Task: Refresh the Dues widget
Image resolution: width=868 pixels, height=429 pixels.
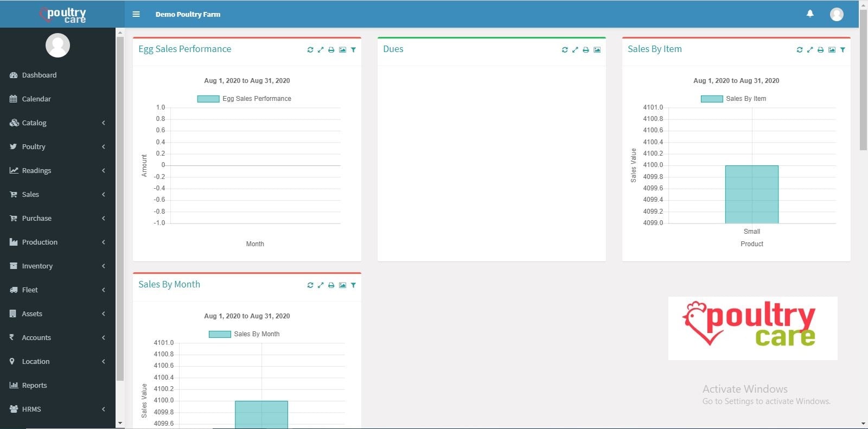Action: [x=565, y=50]
